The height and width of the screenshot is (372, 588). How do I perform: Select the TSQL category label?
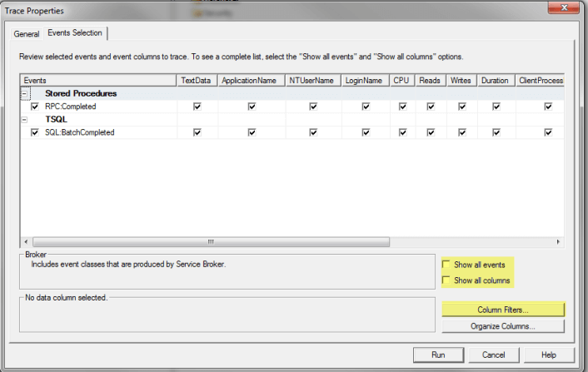pos(56,119)
